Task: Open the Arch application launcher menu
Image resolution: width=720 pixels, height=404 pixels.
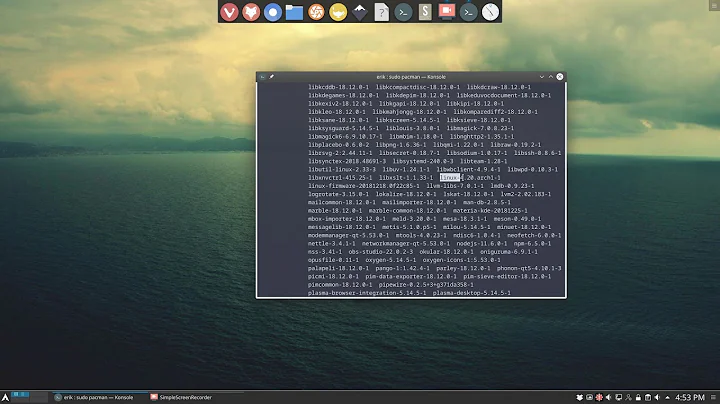Action: 5,398
